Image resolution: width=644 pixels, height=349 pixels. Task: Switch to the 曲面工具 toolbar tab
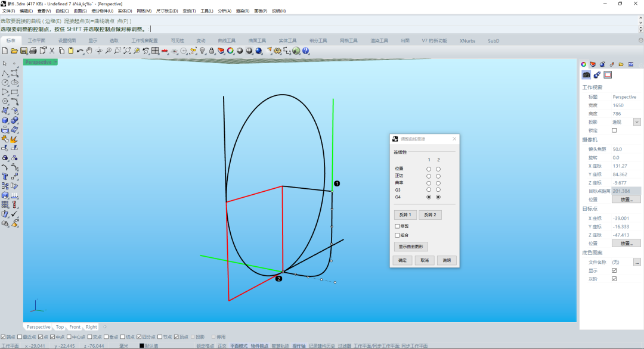coord(257,40)
